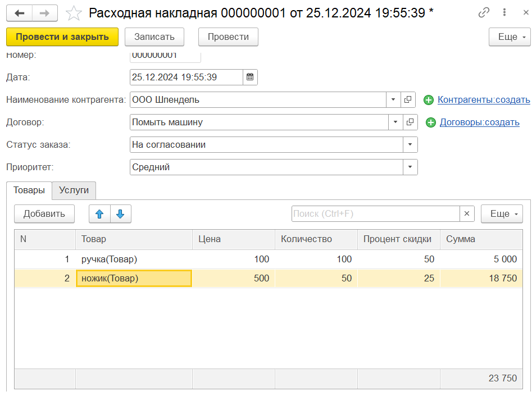Open top Еще menu in command bar

coord(510,37)
